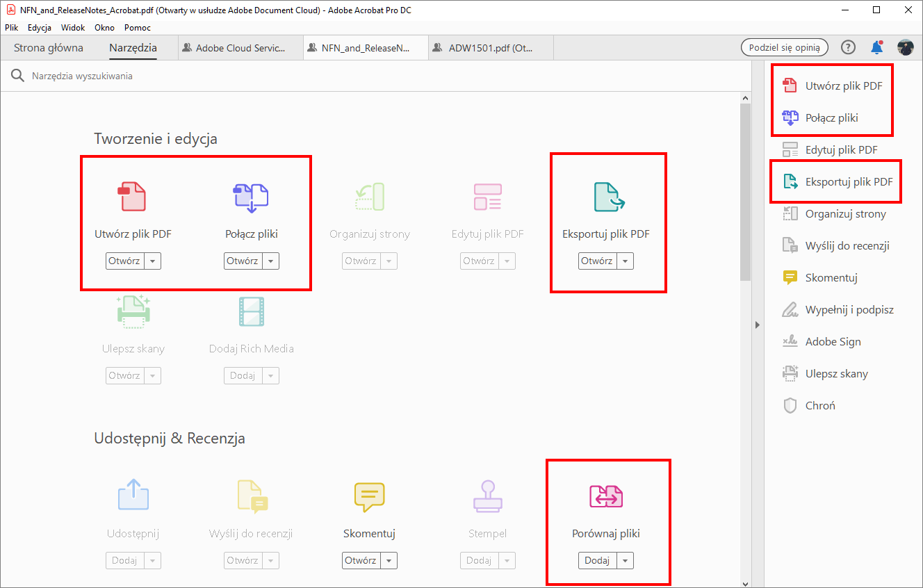Open Wyślij do recenzji from the right sidebar

point(836,246)
